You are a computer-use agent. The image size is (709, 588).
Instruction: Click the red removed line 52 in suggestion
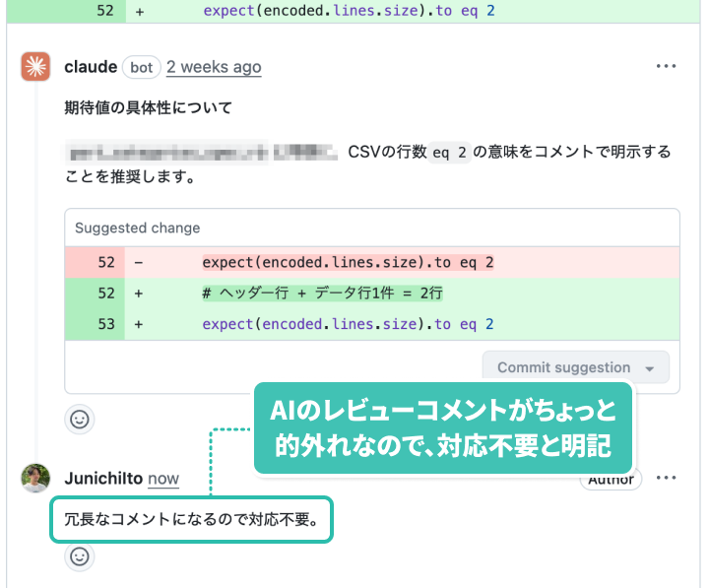click(x=348, y=263)
